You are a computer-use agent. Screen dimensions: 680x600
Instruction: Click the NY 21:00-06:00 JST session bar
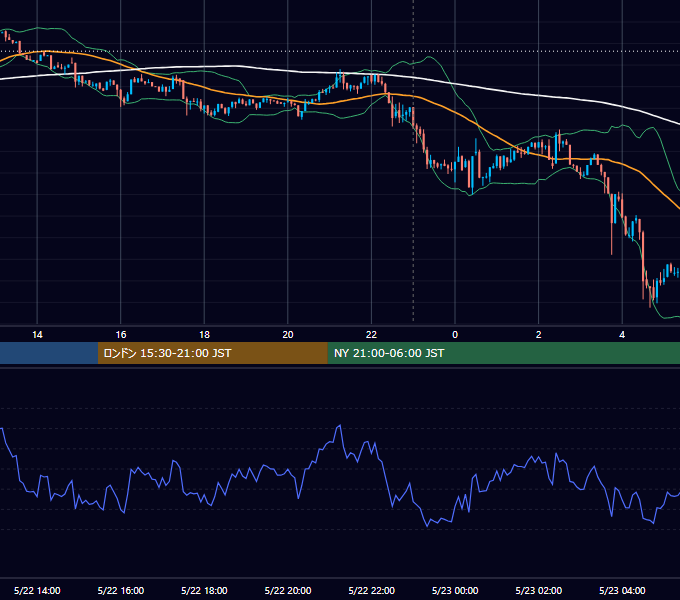[x=503, y=353]
